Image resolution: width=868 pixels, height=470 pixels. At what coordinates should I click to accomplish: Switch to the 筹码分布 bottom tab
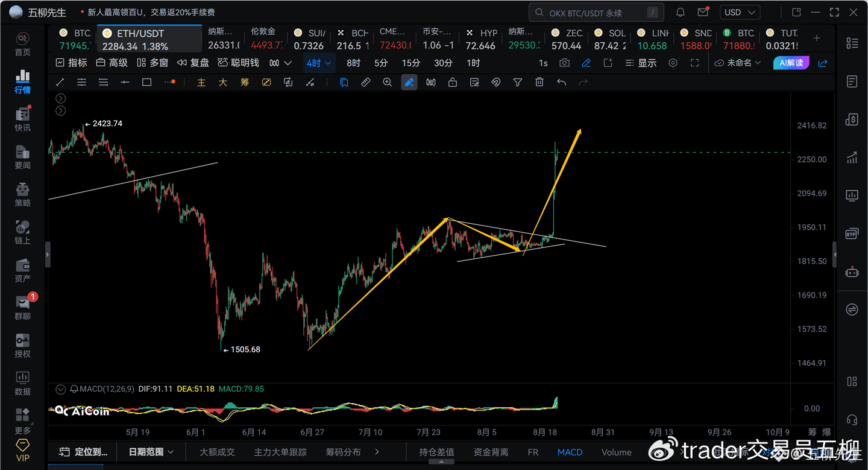[x=344, y=452]
